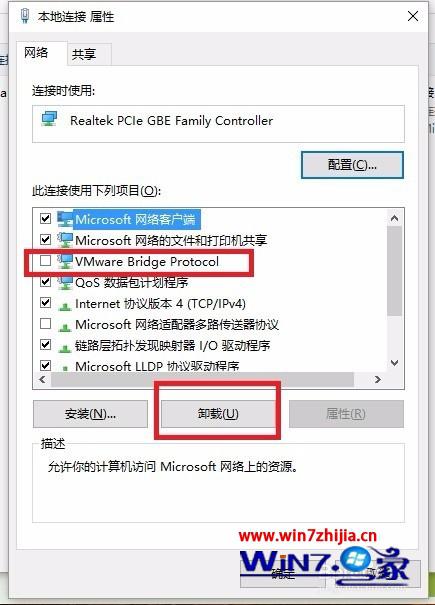Viewport: 435px width, 605px height.
Task: Click the Realtek network adapter icon
Action: pyautogui.click(x=49, y=119)
